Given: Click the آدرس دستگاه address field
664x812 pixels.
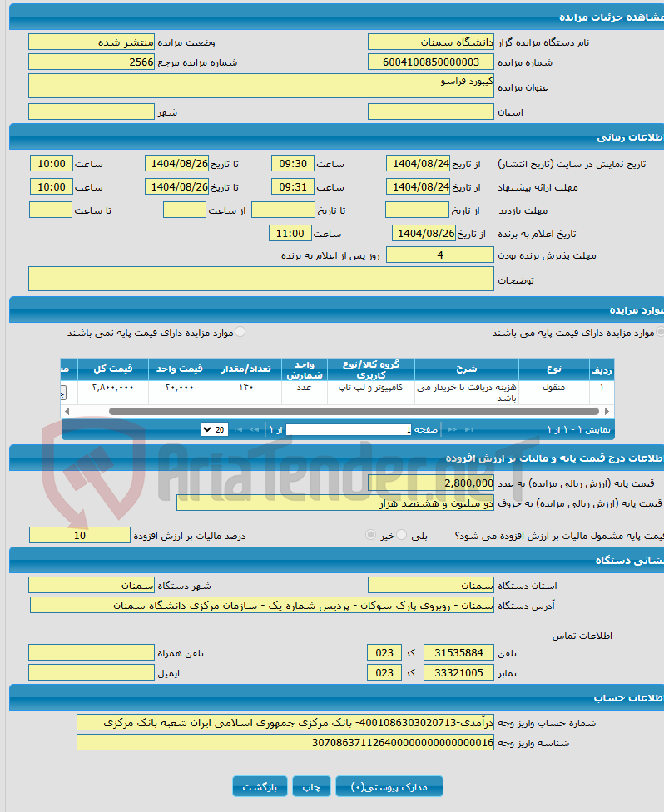Looking at the screenshot, I should (x=262, y=605).
